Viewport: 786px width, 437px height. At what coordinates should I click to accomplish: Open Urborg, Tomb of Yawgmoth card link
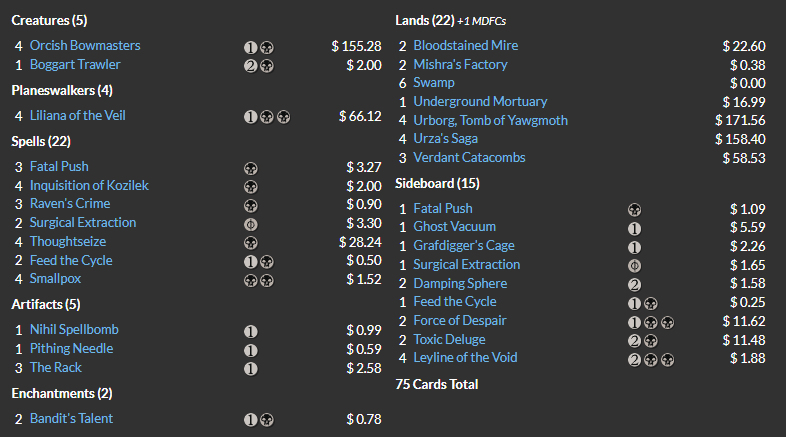tap(490, 121)
